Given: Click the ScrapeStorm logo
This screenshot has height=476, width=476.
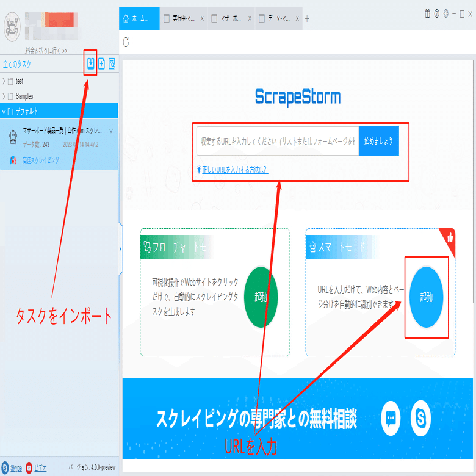Looking at the screenshot, I should click(x=298, y=97).
